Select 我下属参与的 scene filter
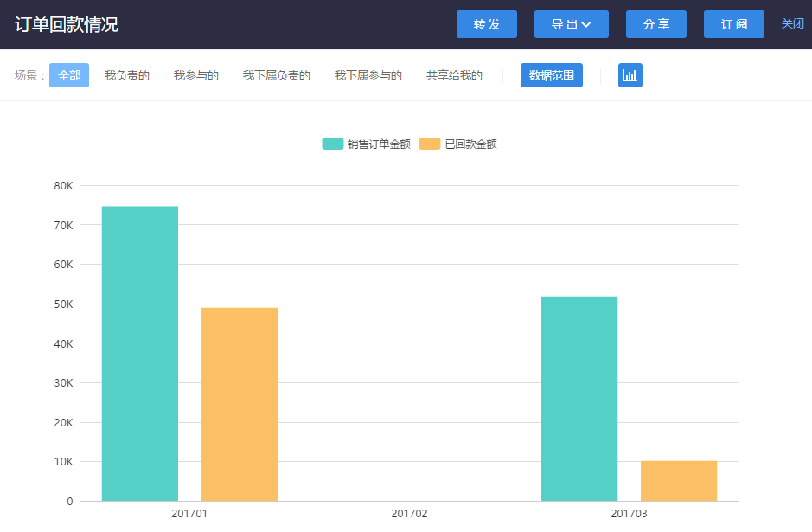This screenshot has width=812, height=532. pyautogui.click(x=368, y=75)
